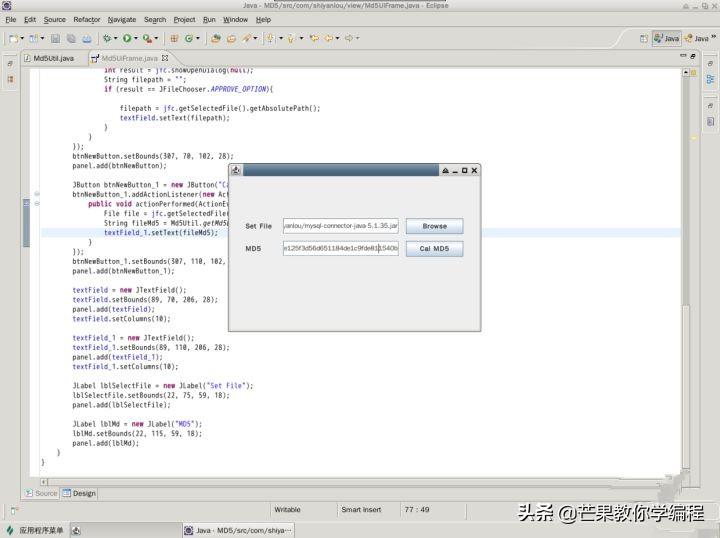Viewport: 720px width, 538px height.
Task: Switch to the second Java perspective
Action: pyautogui.click(x=697, y=39)
